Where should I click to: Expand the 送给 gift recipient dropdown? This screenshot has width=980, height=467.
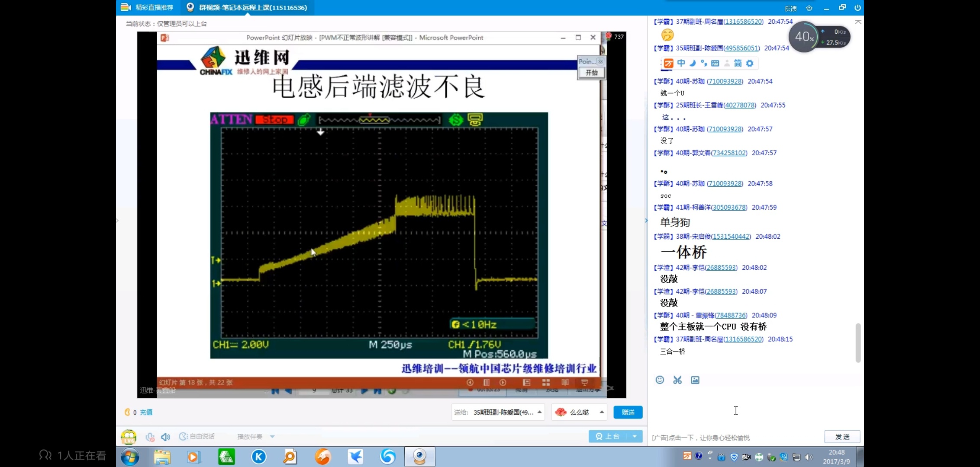539,412
